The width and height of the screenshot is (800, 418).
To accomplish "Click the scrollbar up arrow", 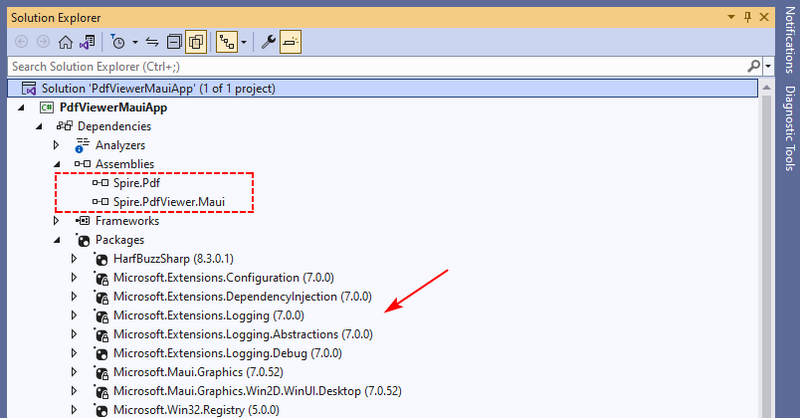I will (x=766, y=88).
